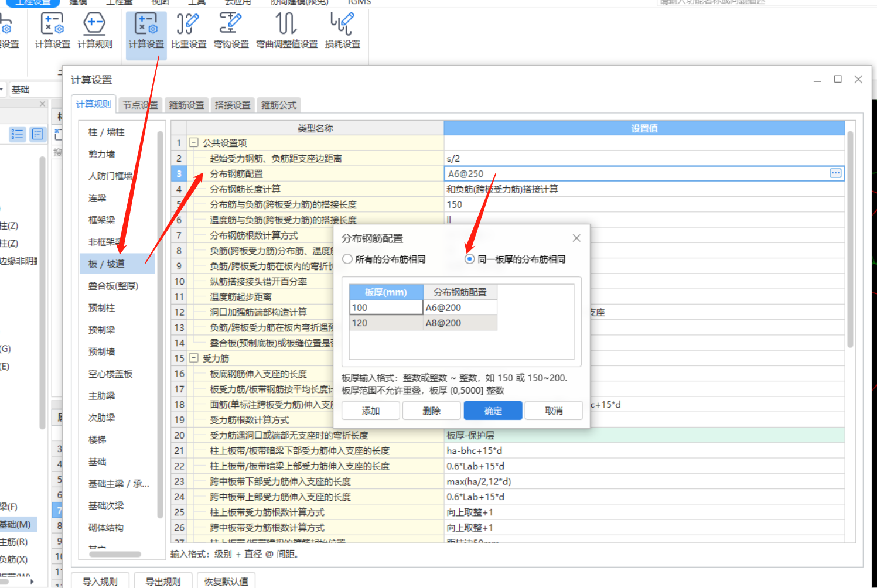Open the 基础 dropdown in background window

[x=35, y=89]
